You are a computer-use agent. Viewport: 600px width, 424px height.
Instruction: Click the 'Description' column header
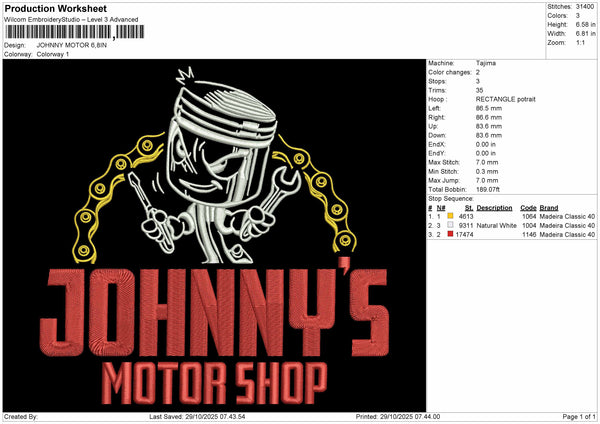pyautogui.click(x=494, y=208)
